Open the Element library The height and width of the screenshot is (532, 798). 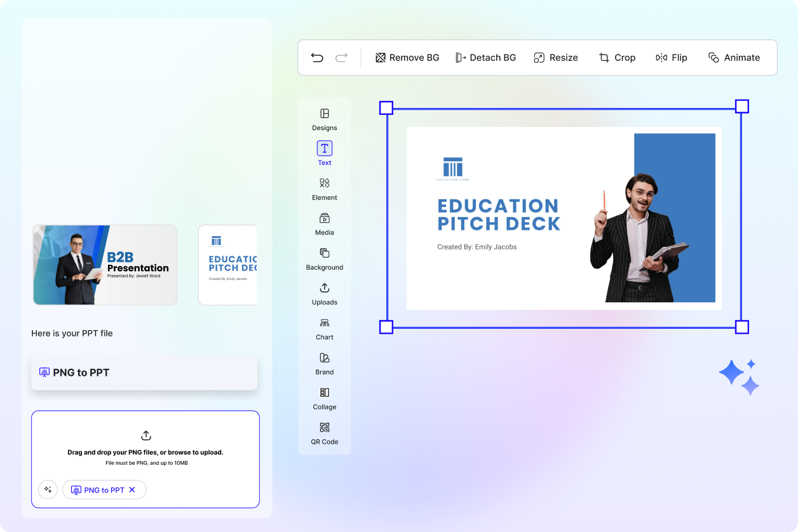click(x=324, y=189)
